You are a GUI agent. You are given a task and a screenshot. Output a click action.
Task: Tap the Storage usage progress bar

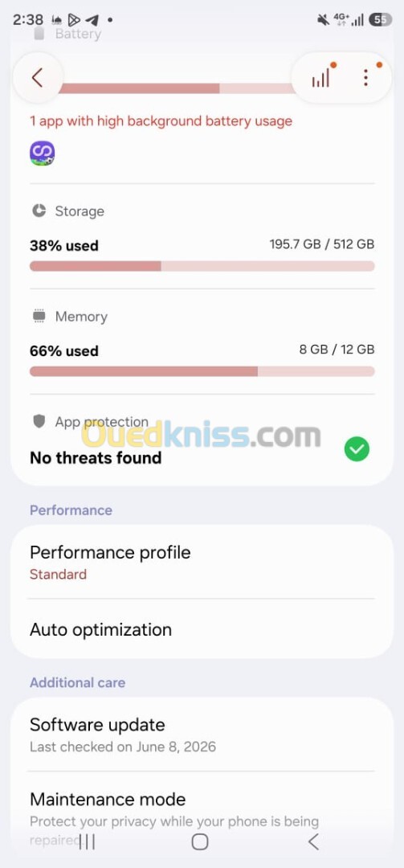point(202,266)
